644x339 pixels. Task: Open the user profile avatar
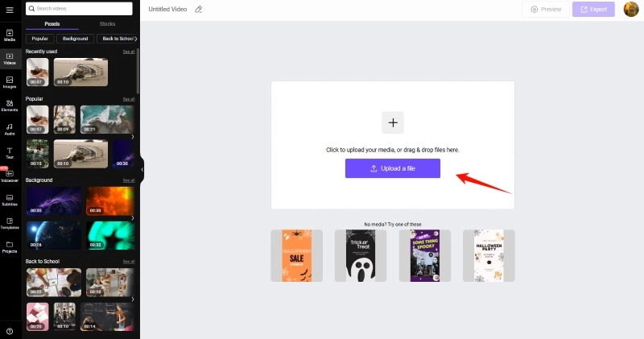[x=631, y=9]
